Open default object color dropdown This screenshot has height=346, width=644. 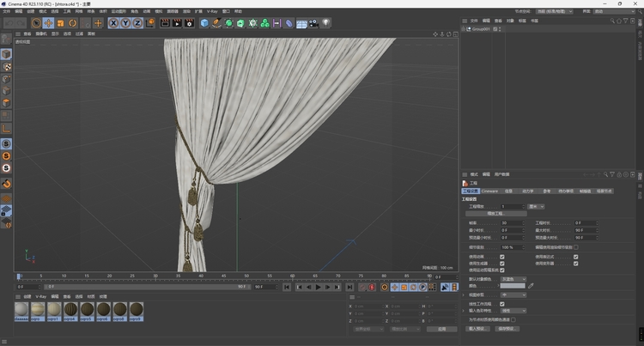tap(513, 279)
